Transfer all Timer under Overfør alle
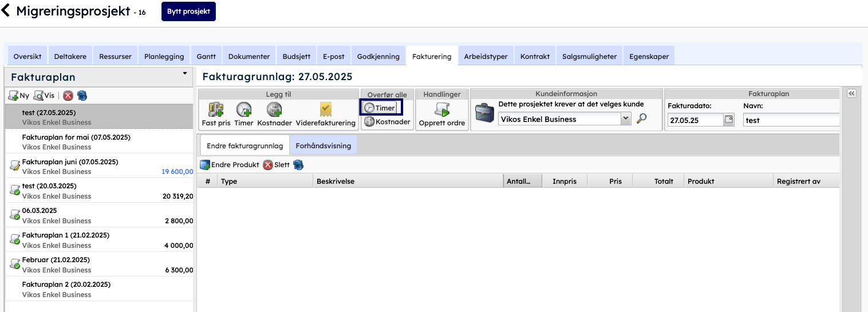 [380, 108]
